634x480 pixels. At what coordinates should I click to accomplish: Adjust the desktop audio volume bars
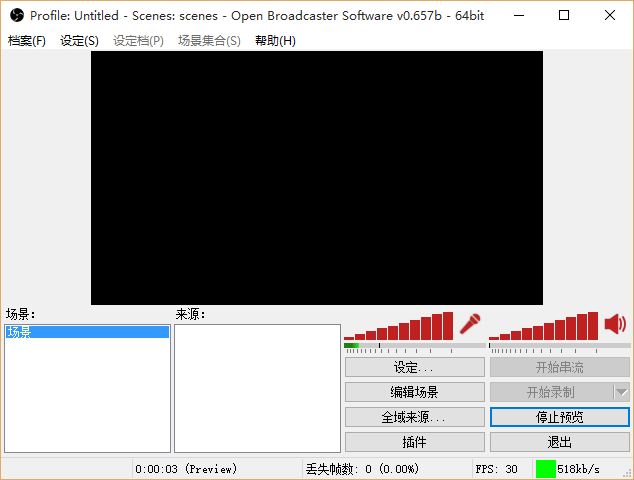pos(544,328)
